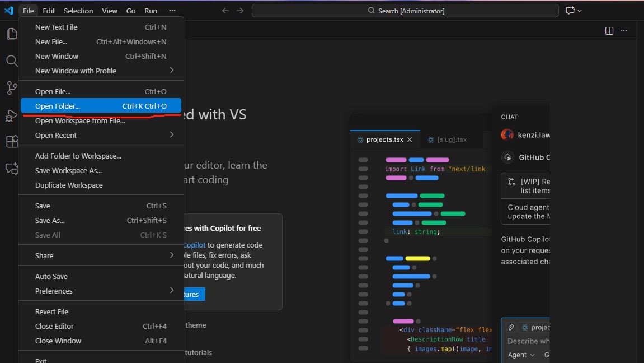Click blue features button in Copilot card

(x=194, y=294)
